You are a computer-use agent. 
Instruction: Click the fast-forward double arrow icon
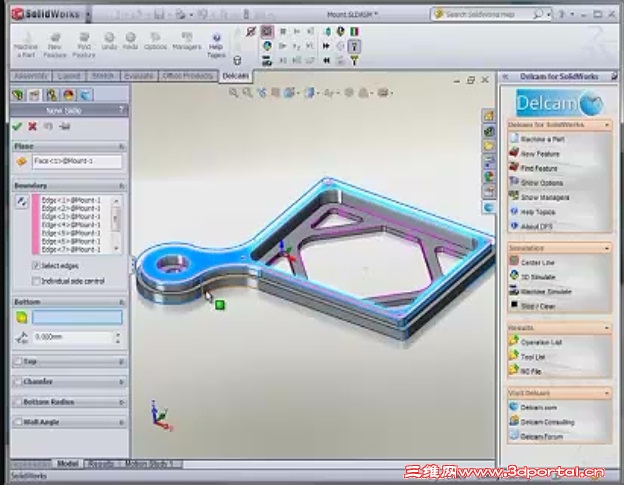[x=326, y=46]
